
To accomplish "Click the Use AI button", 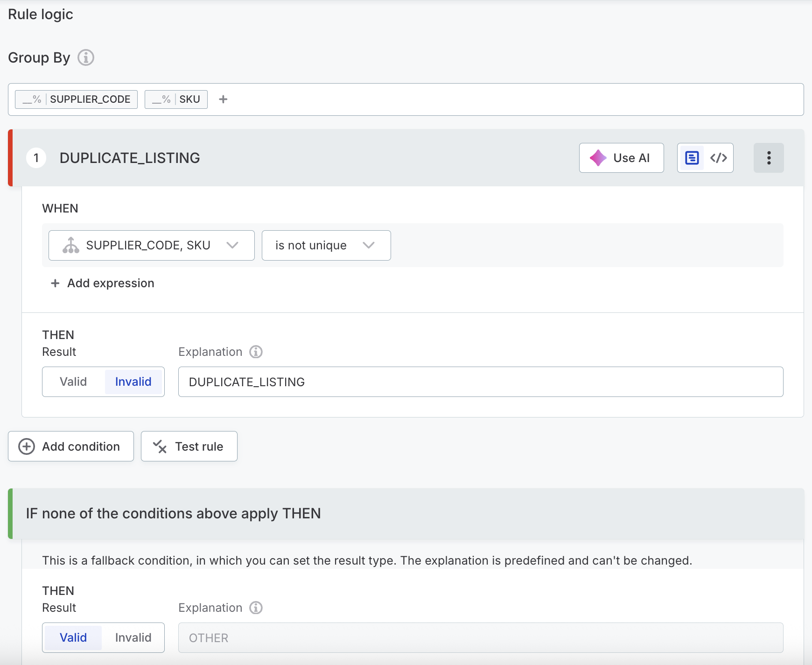I will coord(621,158).
